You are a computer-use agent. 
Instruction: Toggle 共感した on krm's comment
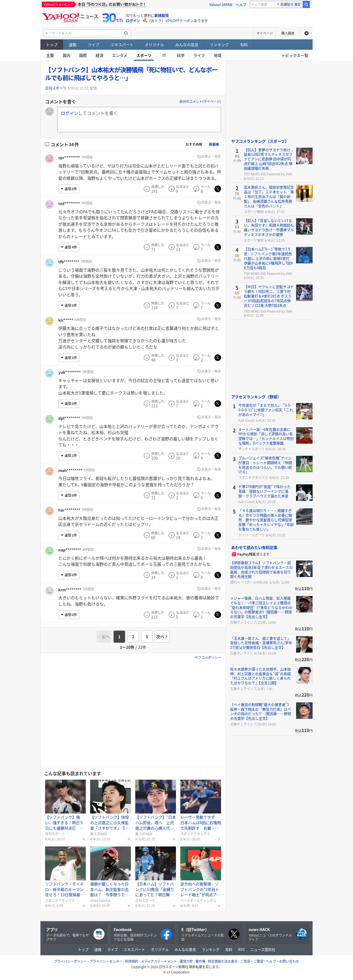click(154, 615)
